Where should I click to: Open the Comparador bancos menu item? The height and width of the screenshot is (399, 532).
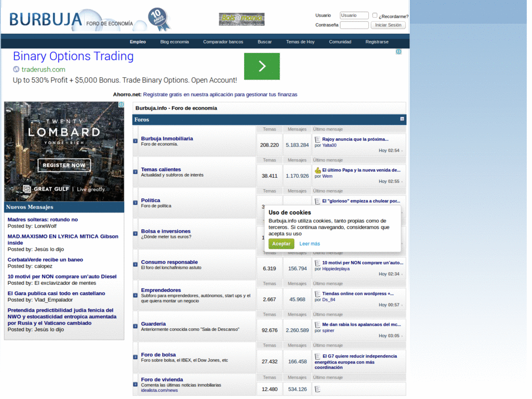tap(223, 42)
